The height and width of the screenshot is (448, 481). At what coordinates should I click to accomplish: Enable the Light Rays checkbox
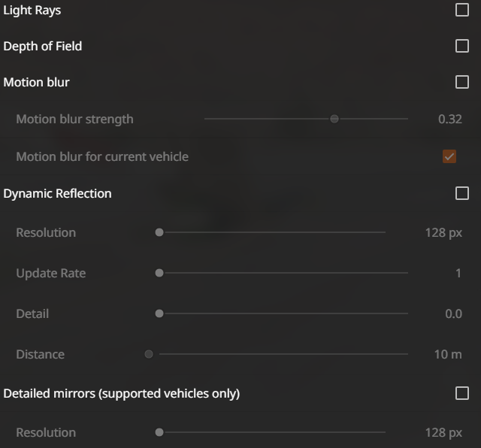(462, 10)
